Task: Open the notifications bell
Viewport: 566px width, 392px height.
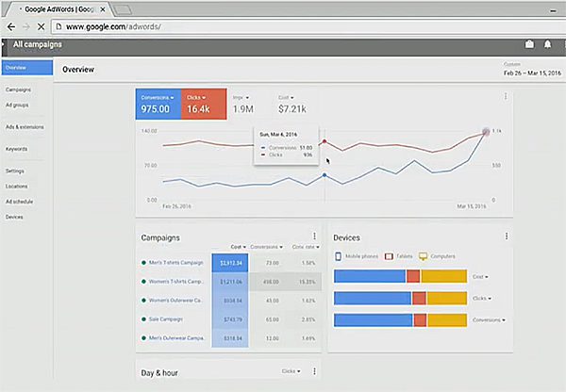Action: (x=547, y=44)
